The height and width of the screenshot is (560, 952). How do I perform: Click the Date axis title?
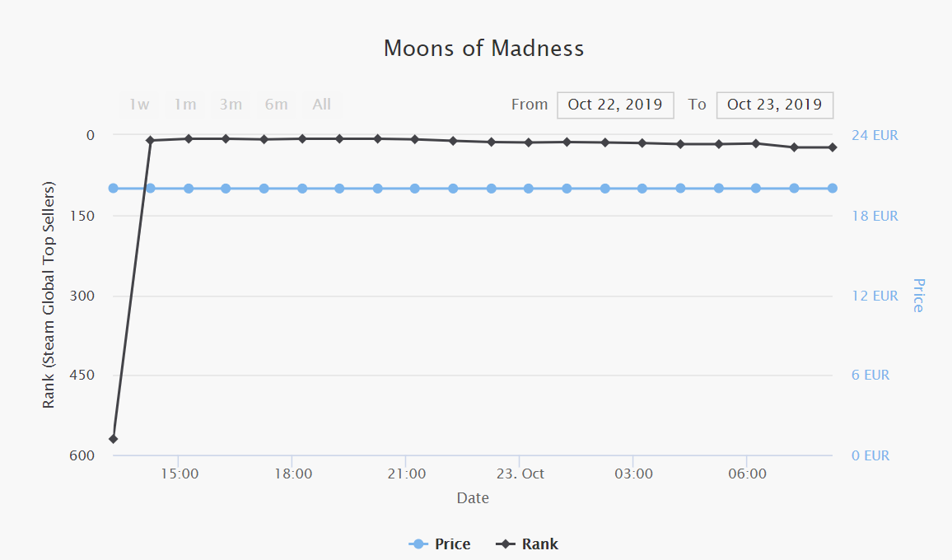tap(473, 498)
